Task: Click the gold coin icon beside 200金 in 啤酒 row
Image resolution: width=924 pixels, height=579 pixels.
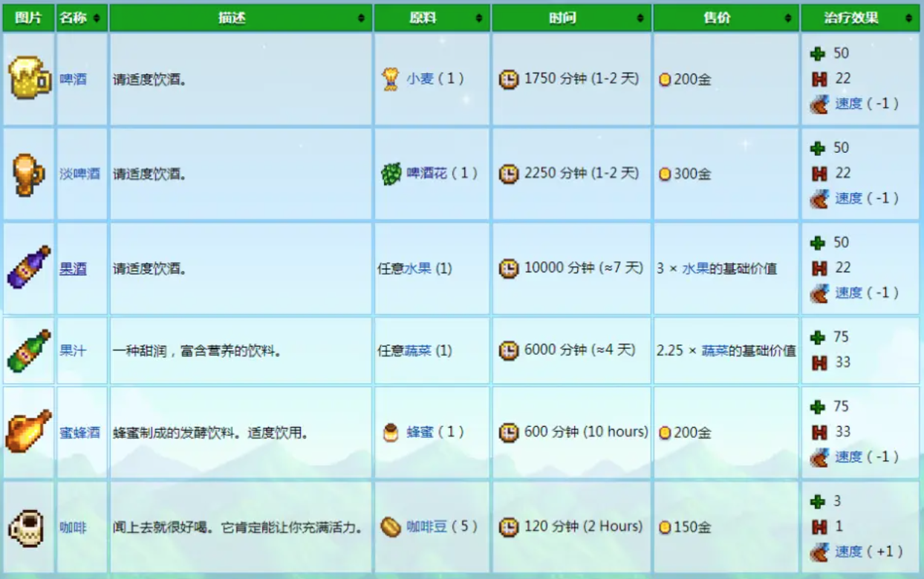Action: [x=665, y=79]
